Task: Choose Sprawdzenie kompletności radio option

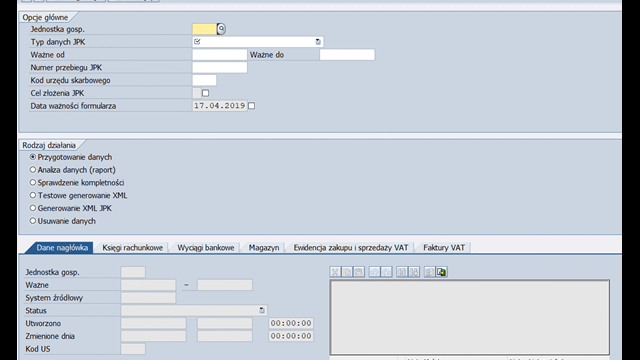Action: (x=33, y=182)
